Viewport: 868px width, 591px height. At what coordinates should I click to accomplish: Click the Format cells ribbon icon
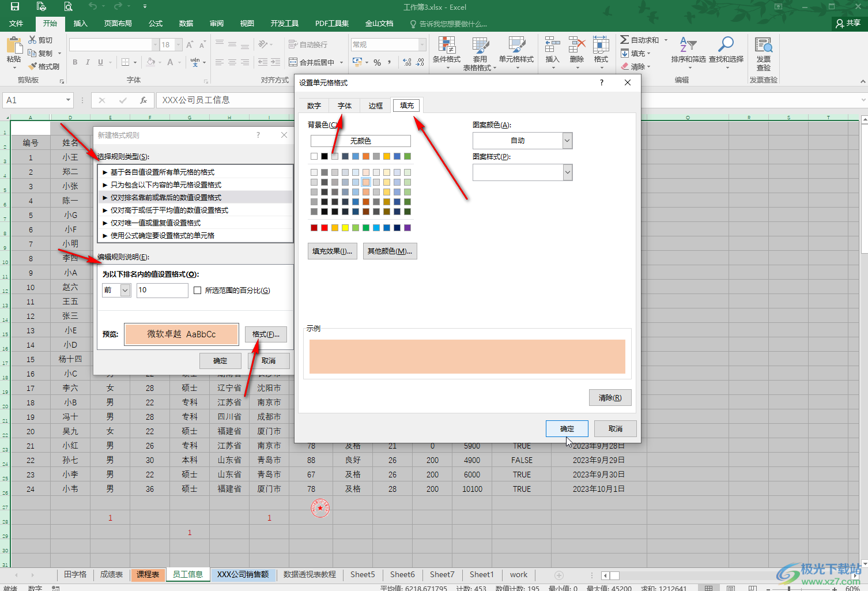tap(601, 46)
